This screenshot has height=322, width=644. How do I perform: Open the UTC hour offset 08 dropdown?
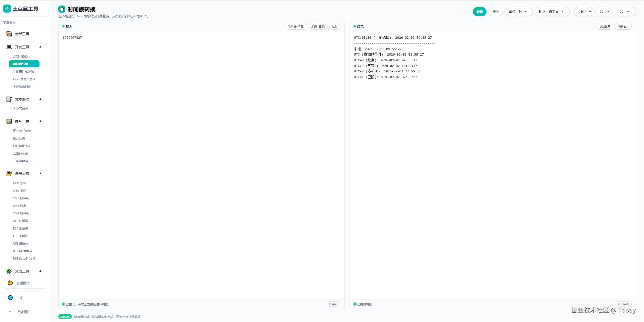pos(604,12)
